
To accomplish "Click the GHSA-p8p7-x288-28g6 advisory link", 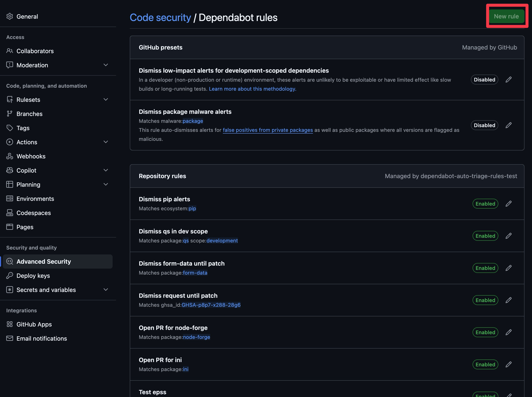I will coord(211,305).
